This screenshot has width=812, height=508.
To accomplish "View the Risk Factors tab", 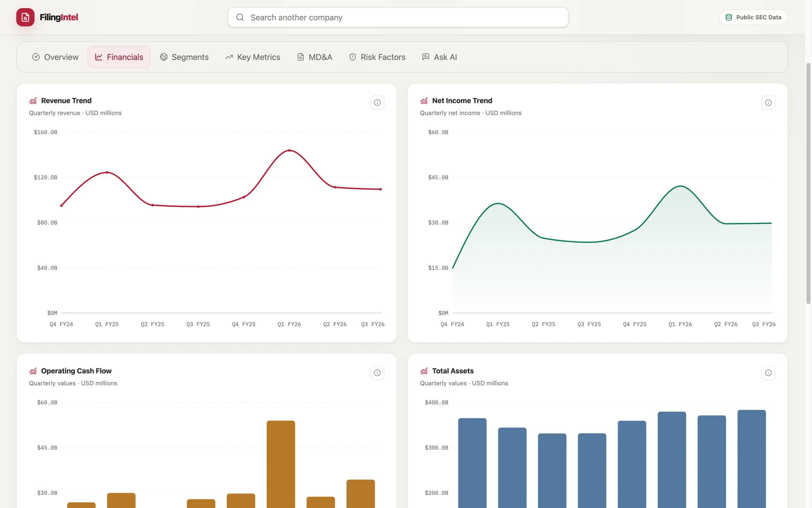I will tap(377, 57).
